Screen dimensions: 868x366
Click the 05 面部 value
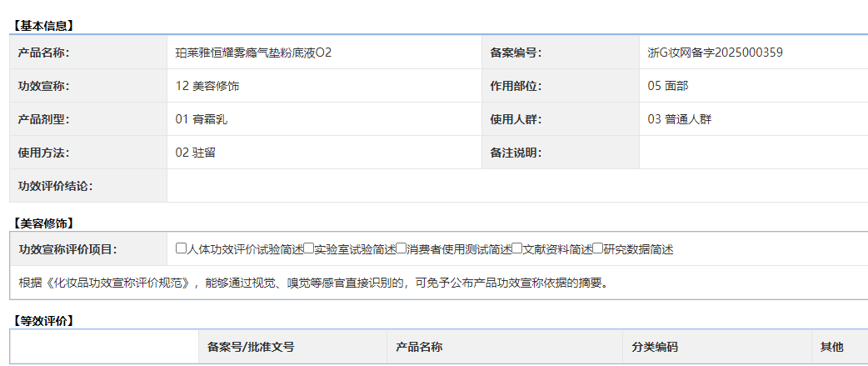667,86
